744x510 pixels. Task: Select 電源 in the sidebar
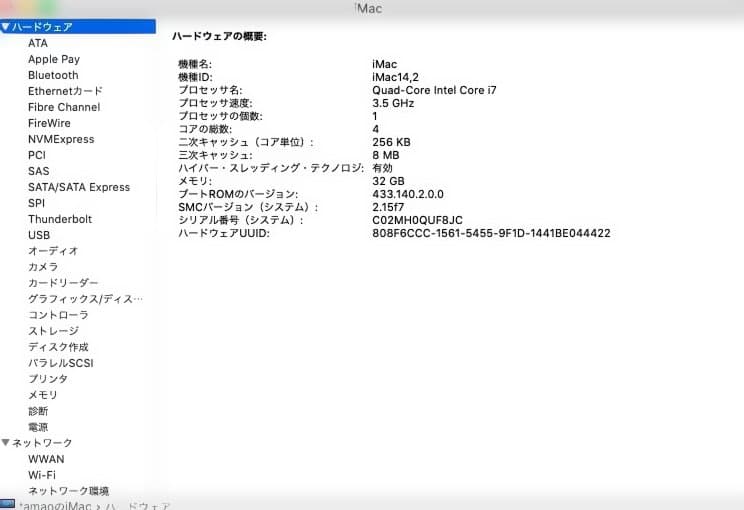click(x=38, y=427)
